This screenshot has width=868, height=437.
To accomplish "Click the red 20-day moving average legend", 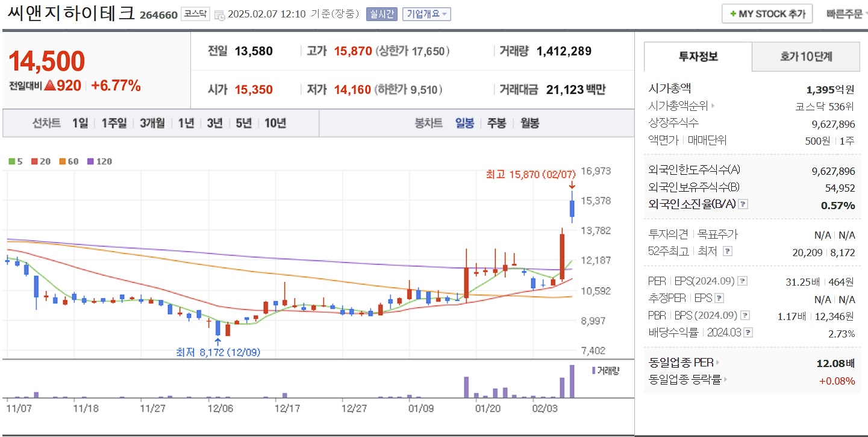I will 40,162.
